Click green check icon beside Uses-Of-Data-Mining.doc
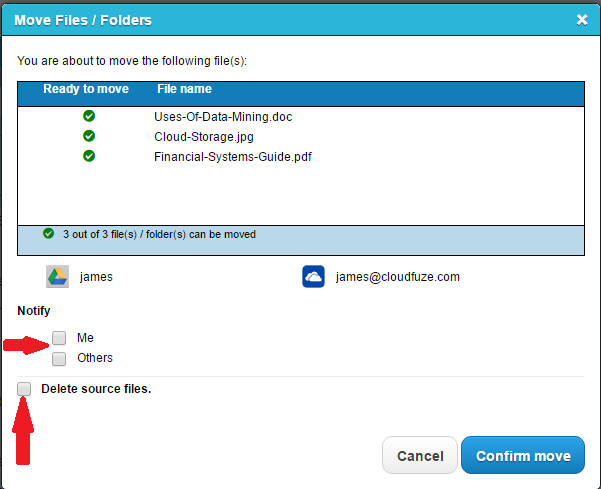Viewport: 601px width, 489px height. click(x=89, y=116)
